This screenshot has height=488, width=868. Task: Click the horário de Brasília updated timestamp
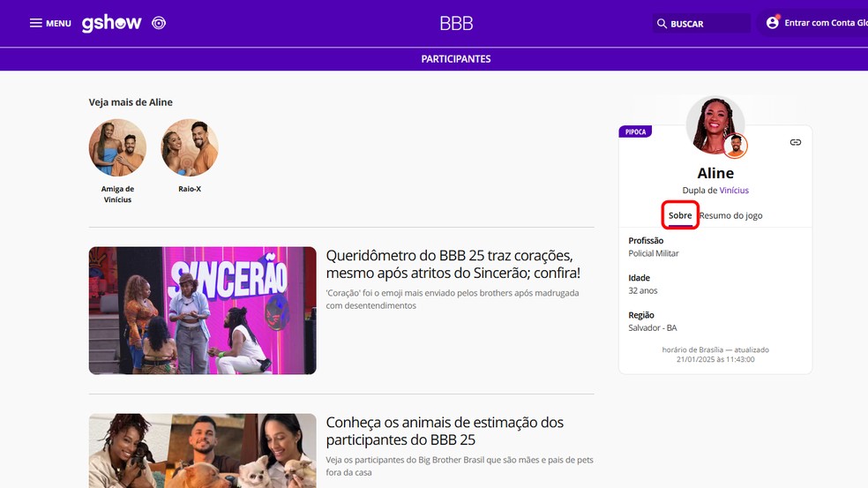click(715, 355)
